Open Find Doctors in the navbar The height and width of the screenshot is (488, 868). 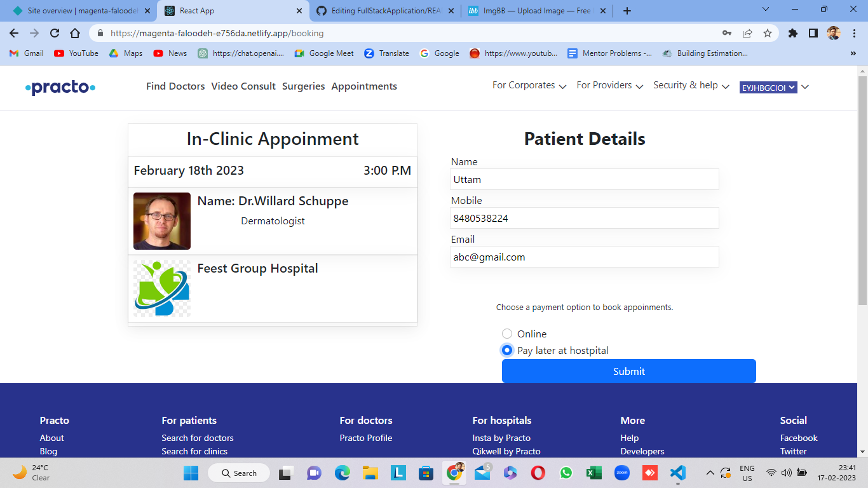pyautogui.click(x=175, y=86)
